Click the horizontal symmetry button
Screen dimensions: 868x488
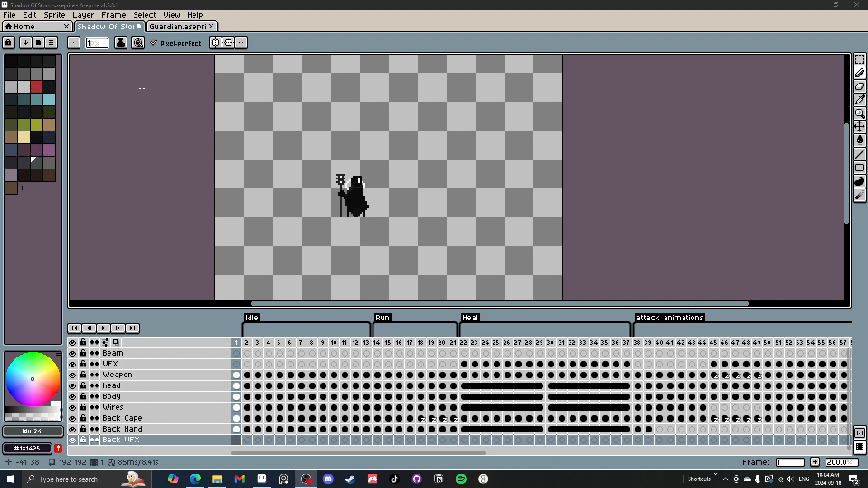point(216,42)
